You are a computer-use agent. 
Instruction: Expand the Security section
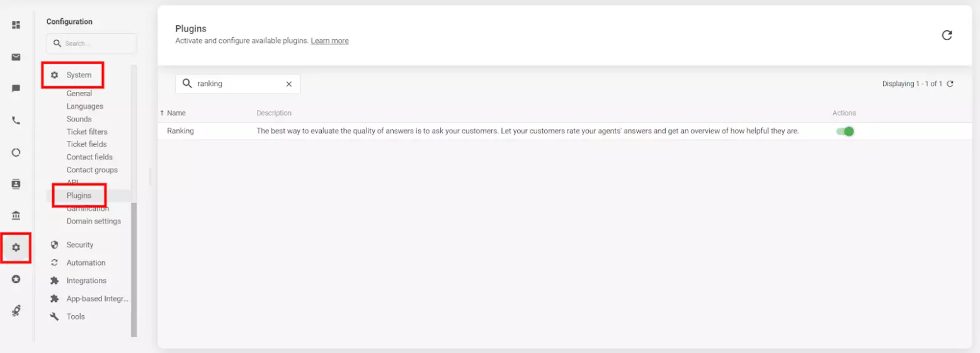coord(79,245)
